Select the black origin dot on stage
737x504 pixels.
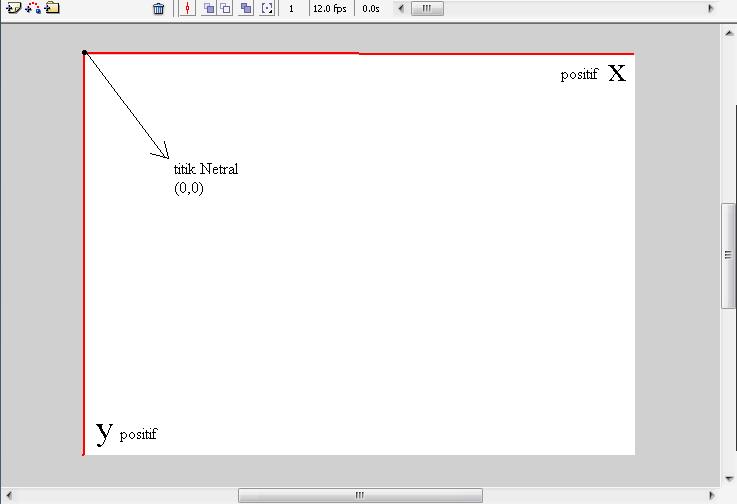[85, 53]
